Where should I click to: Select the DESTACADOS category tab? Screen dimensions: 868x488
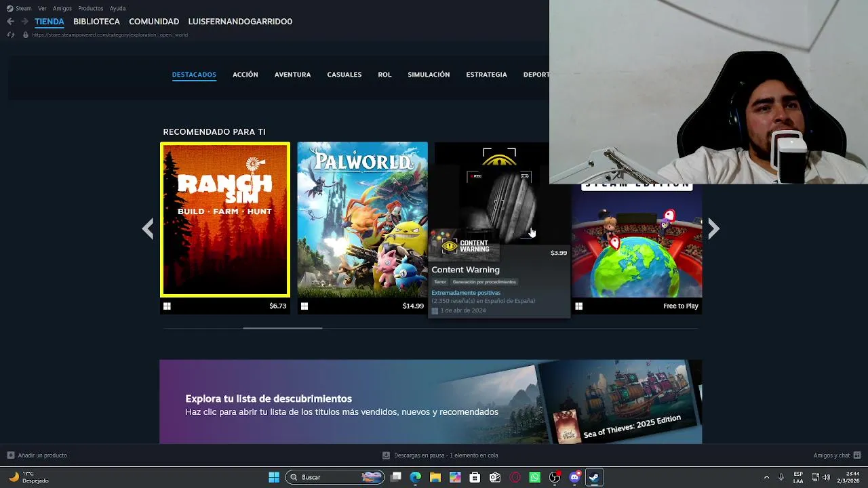[x=194, y=75]
